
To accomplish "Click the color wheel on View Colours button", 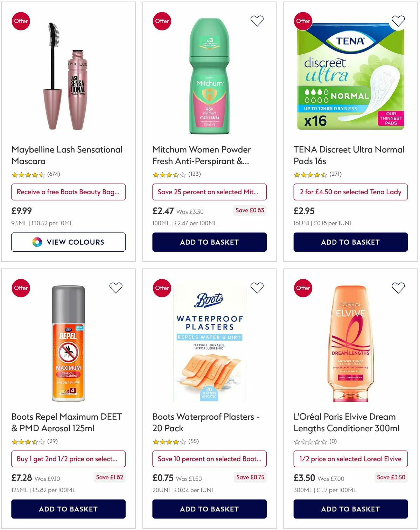I will coord(36,242).
